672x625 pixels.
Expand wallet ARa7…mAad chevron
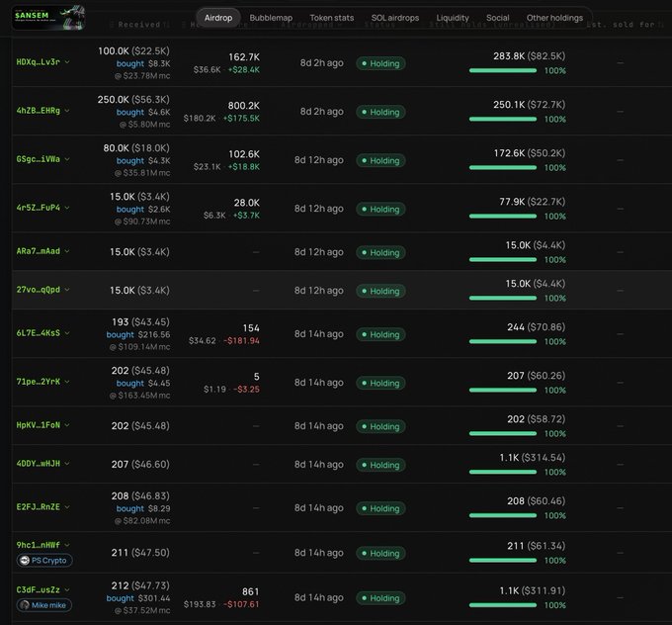(x=67, y=251)
